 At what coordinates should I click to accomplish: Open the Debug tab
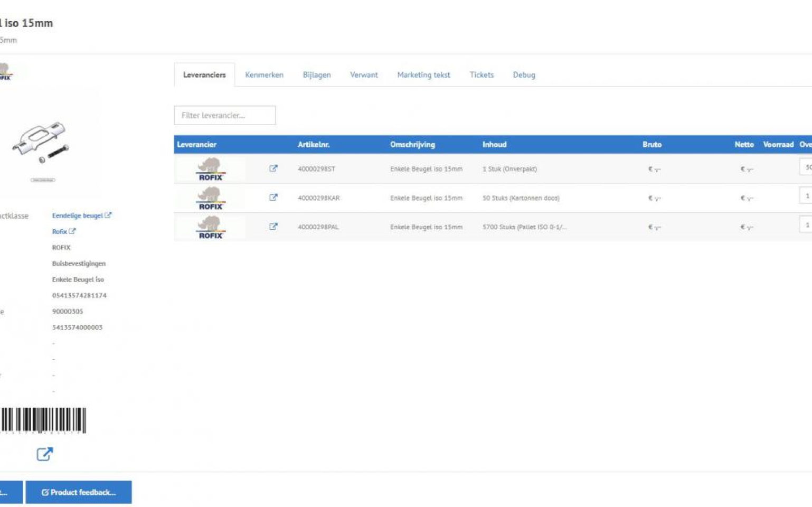524,75
